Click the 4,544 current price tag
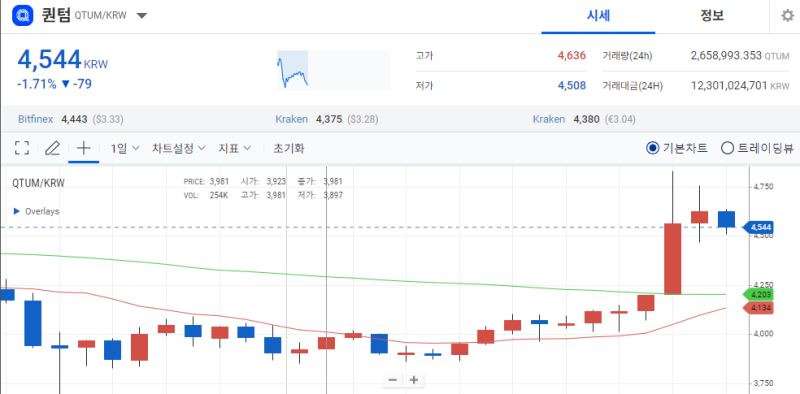800x394 pixels. [x=758, y=227]
